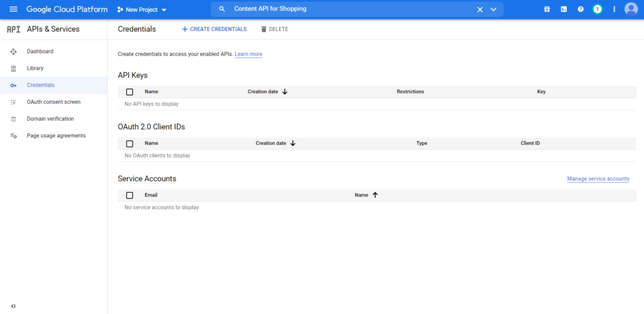Sort Service Accounts by Name header
The height and width of the screenshot is (314, 644).
click(x=362, y=195)
